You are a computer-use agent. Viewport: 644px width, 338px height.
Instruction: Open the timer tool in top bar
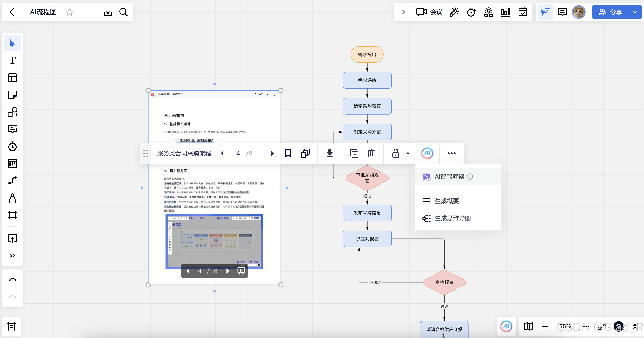point(471,12)
